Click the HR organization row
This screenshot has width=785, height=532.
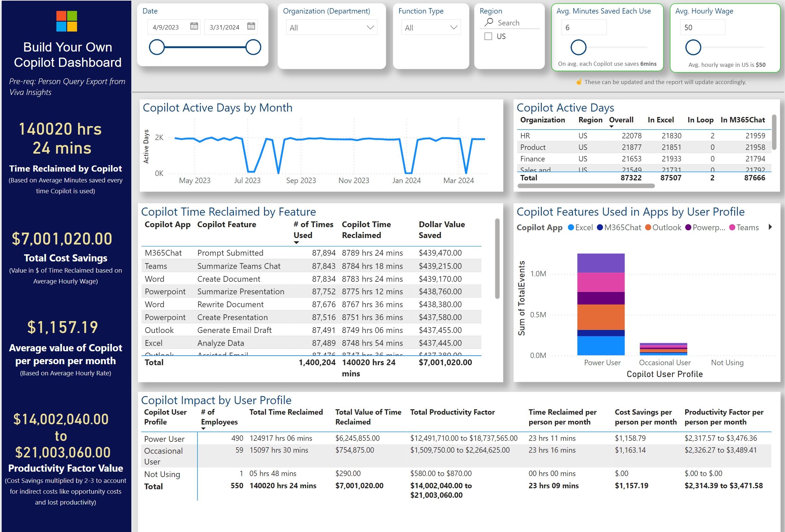644,136
